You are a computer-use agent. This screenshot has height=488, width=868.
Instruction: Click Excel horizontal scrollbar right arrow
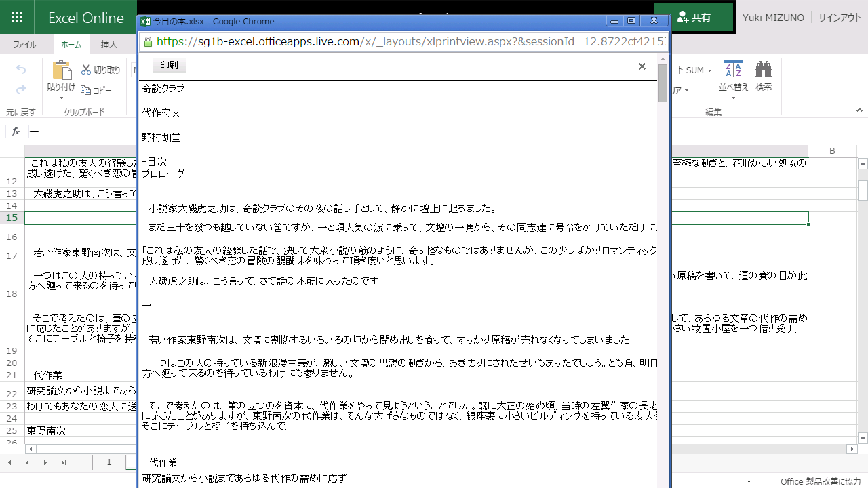852,449
